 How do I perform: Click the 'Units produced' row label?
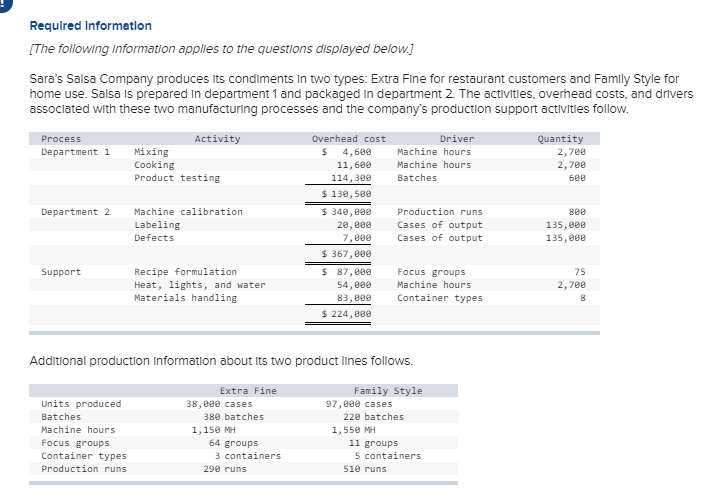pyautogui.click(x=81, y=404)
